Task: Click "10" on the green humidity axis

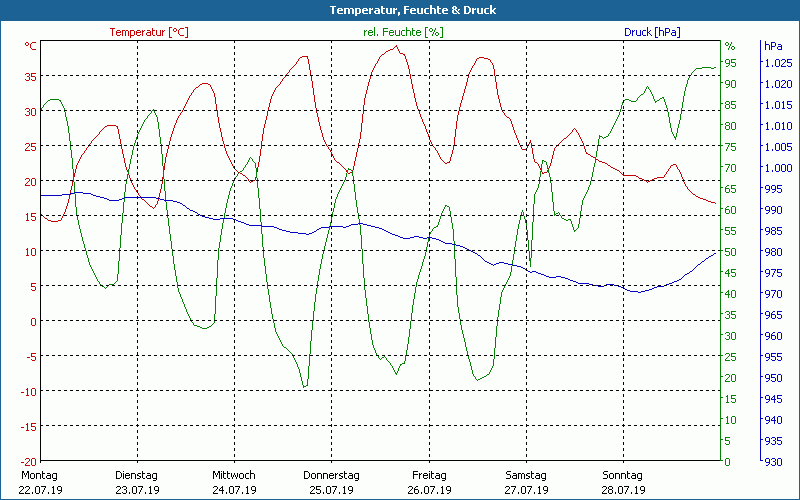Action: pyautogui.click(x=731, y=420)
